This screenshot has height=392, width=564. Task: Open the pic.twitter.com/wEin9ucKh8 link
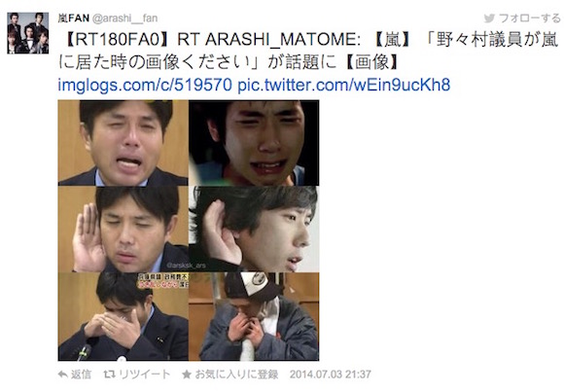(x=344, y=85)
